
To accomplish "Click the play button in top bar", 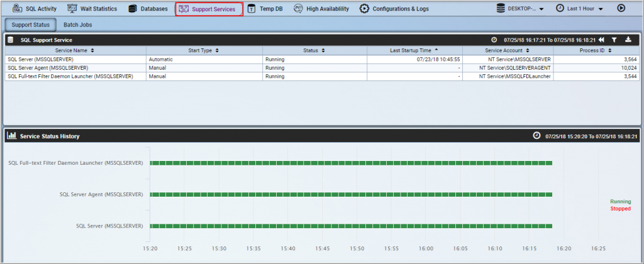I will [x=621, y=8].
